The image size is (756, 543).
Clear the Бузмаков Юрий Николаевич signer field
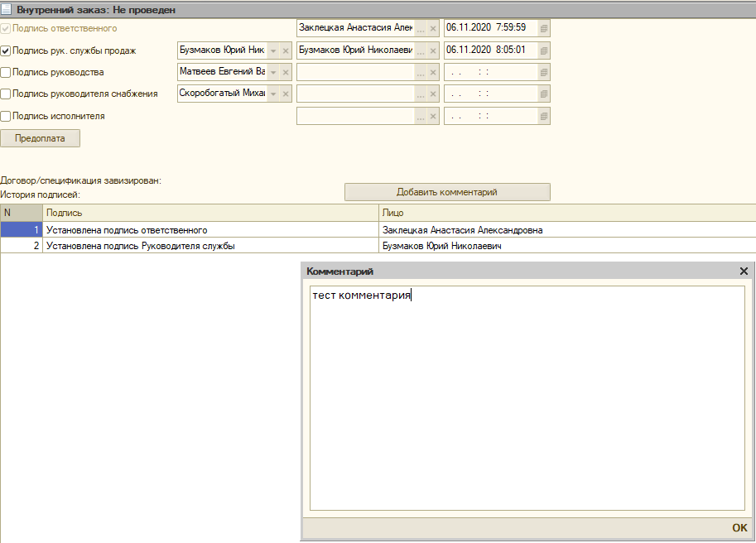[433, 50]
